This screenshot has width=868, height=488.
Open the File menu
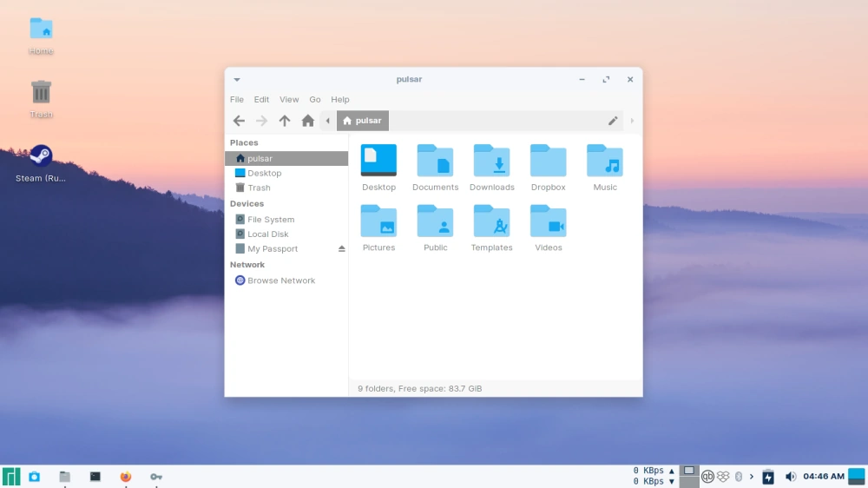tap(237, 100)
